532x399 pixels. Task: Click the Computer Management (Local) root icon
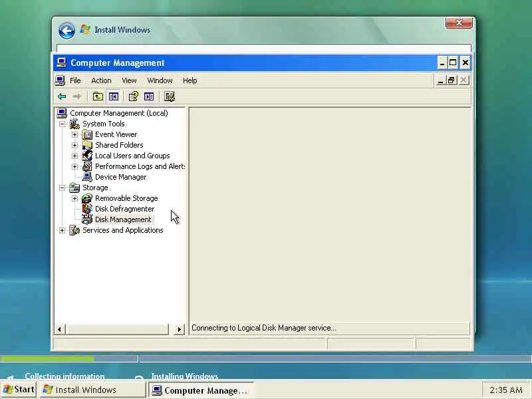click(62, 113)
